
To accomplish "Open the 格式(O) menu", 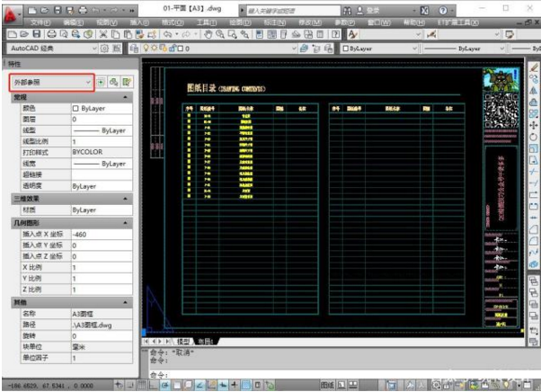I will [x=173, y=22].
